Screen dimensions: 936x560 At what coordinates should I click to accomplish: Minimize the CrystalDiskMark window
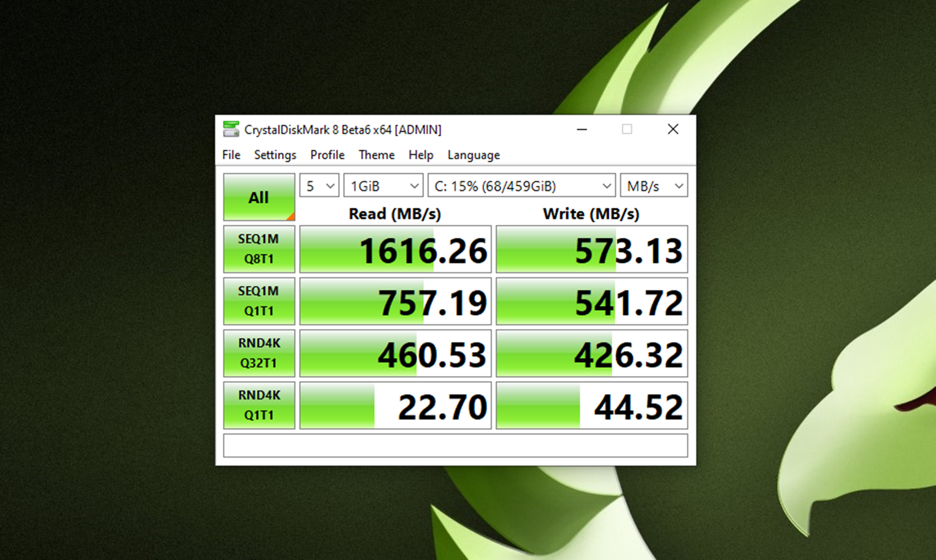[x=582, y=129]
